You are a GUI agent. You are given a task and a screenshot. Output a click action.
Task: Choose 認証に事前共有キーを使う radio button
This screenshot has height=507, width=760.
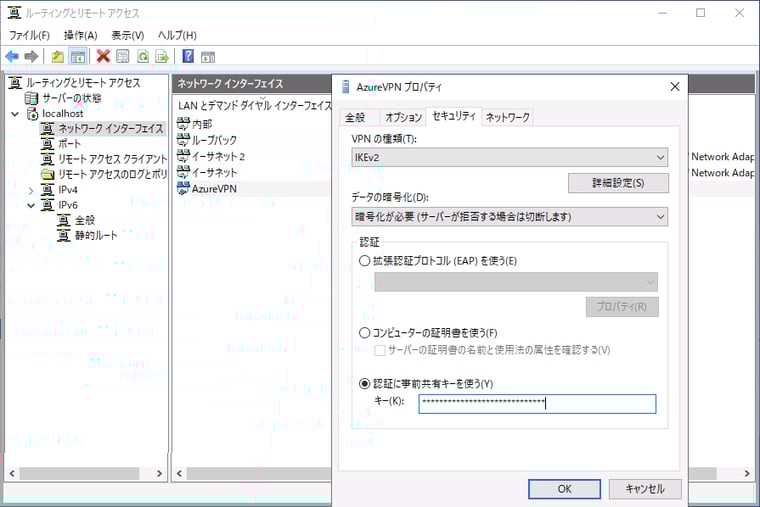(365, 383)
